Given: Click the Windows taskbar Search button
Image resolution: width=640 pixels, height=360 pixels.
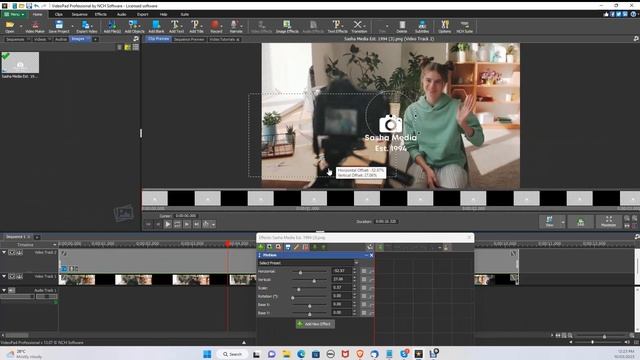Looking at the screenshot, I should 232,354.
